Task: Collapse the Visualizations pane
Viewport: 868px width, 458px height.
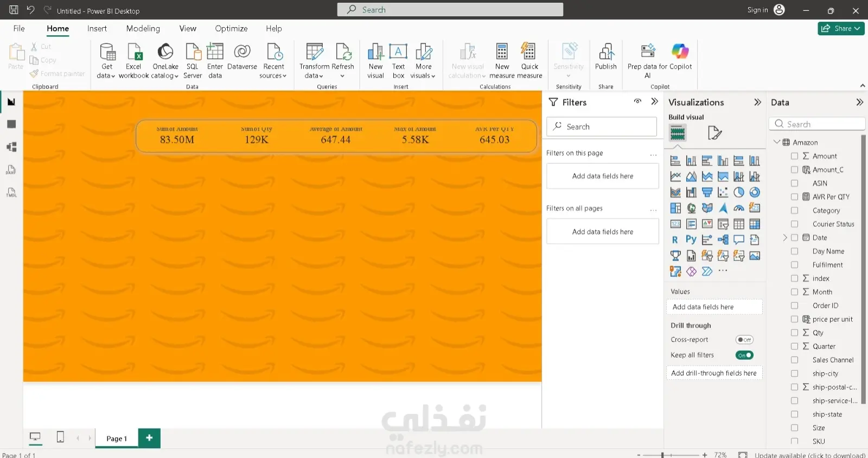Action: click(x=757, y=102)
